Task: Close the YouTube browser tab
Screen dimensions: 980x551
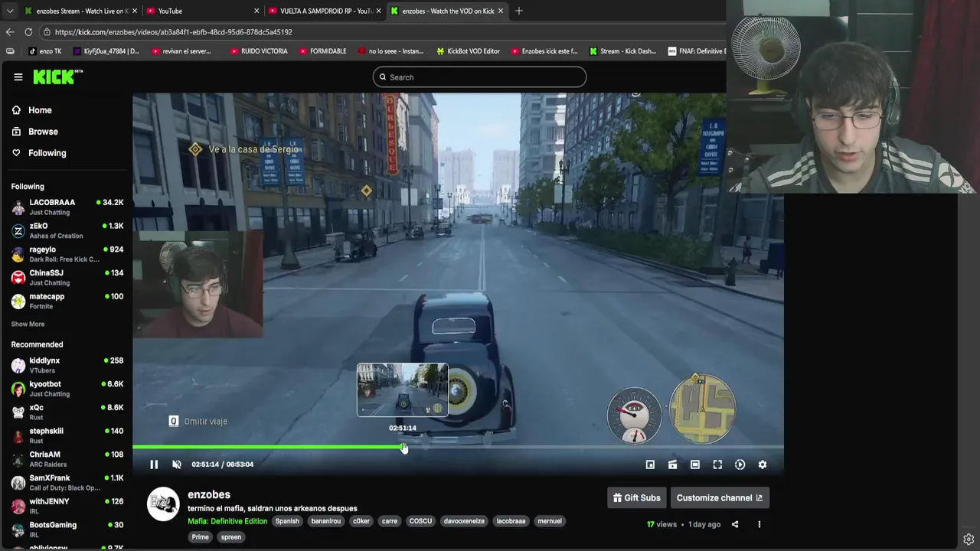Action: 256,11
